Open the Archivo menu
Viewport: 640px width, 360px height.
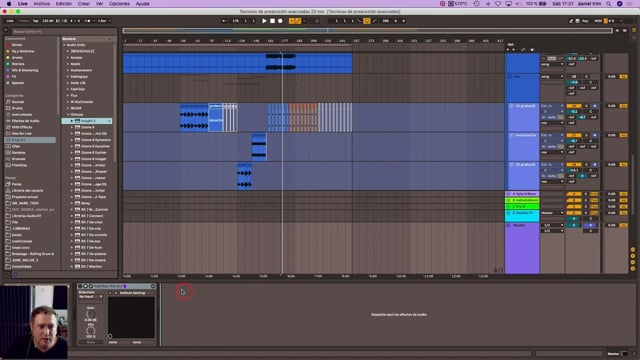[x=42, y=4]
